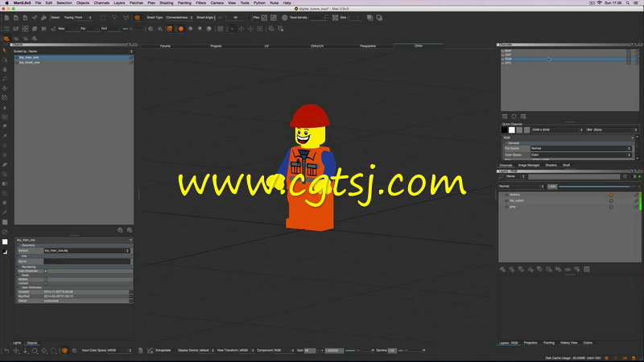Select toy_truck_uvs in Objects list

[73, 63]
